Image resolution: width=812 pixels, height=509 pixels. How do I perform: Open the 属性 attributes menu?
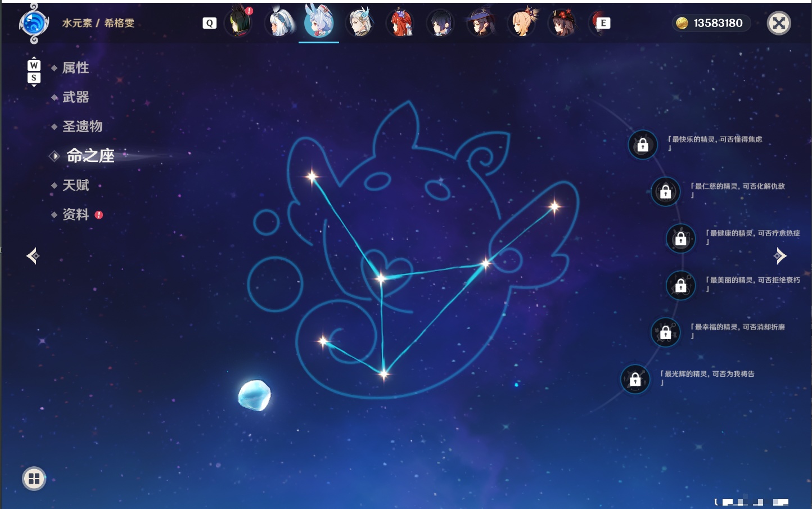75,68
